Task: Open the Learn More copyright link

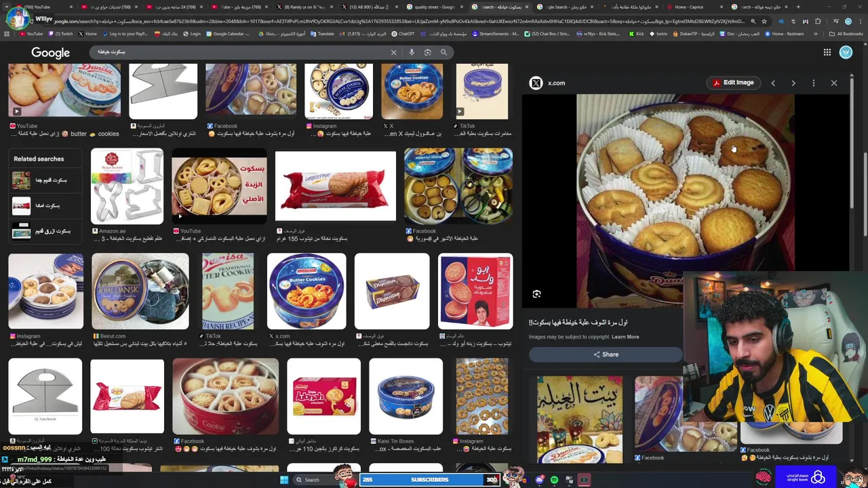Action: coord(625,337)
